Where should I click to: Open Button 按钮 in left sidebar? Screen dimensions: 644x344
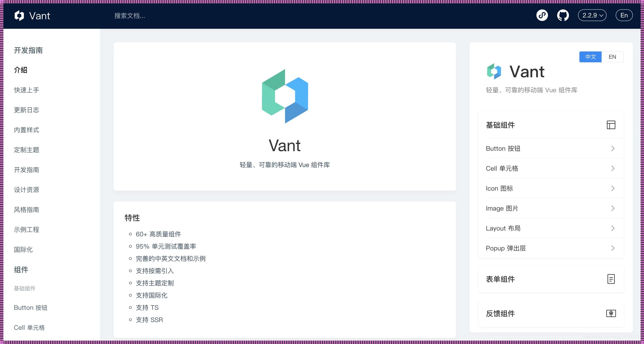tap(31, 308)
